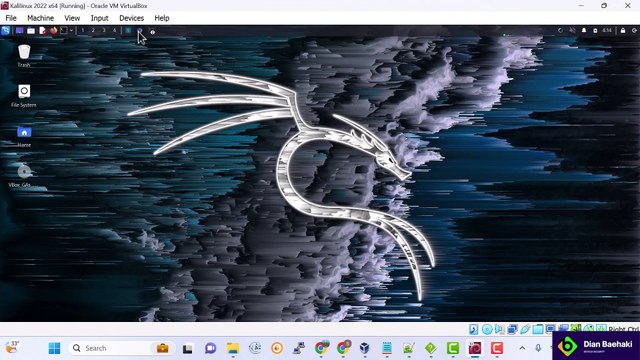Open the green Camtasia icon on taskbar
640x360 pixels.
(x=453, y=348)
